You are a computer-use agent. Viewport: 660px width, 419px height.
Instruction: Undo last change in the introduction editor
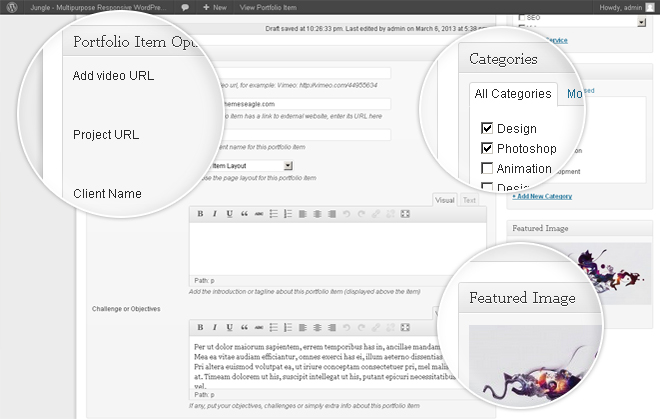(346, 214)
